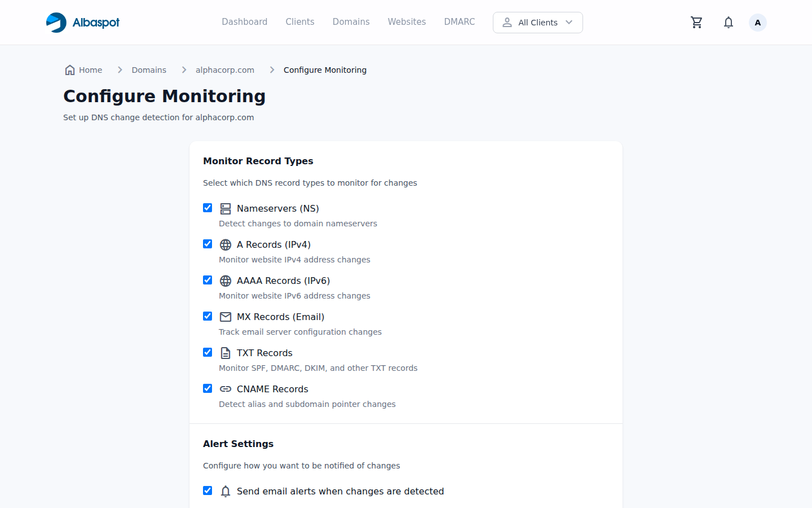Go to Domains via the breadcrumb

(x=149, y=69)
